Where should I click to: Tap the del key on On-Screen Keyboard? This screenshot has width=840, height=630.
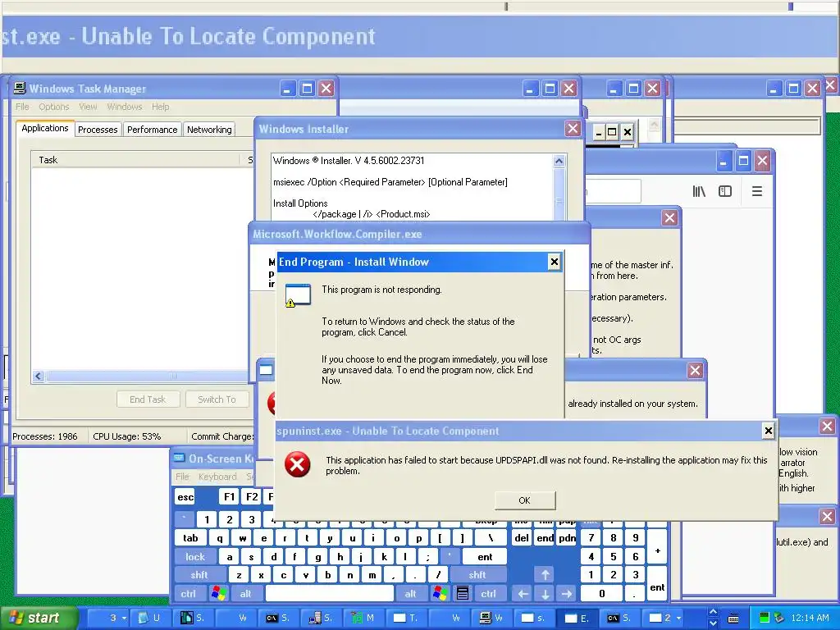[521, 538]
